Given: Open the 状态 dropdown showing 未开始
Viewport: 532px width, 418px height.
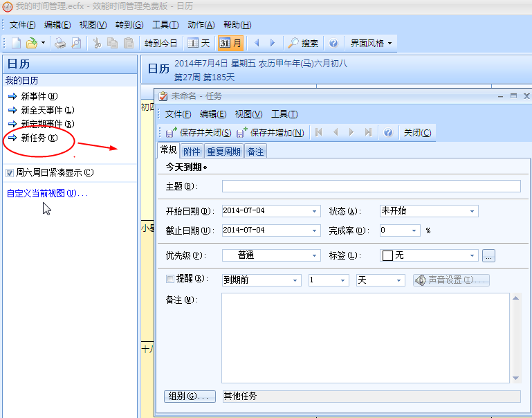Looking at the screenshot, I should [x=472, y=211].
